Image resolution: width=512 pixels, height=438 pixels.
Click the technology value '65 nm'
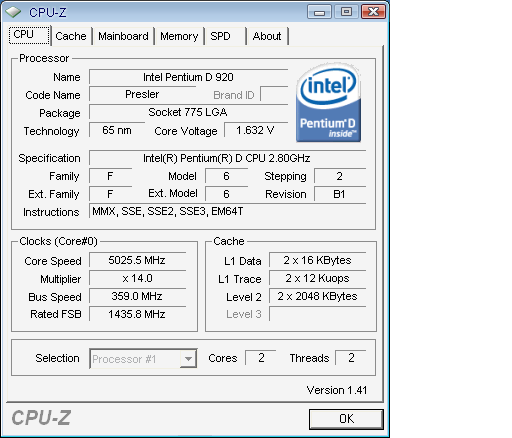(x=117, y=130)
